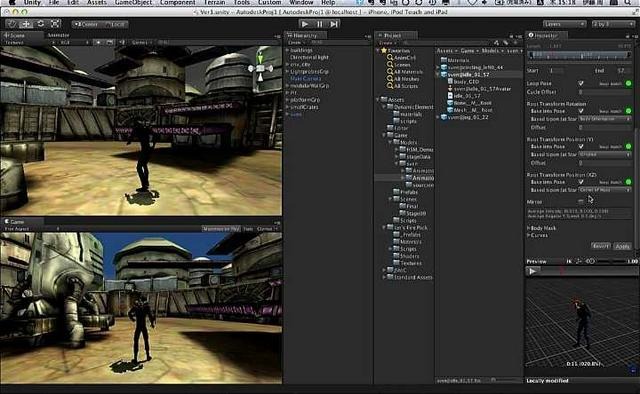Image resolution: width=640 pixels, height=394 pixels.
Task: Collapse the Assets folder tree
Action: tap(378, 99)
